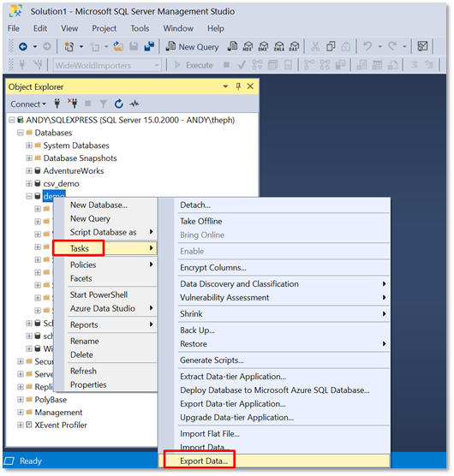Open the Project menu

(105, 28)
